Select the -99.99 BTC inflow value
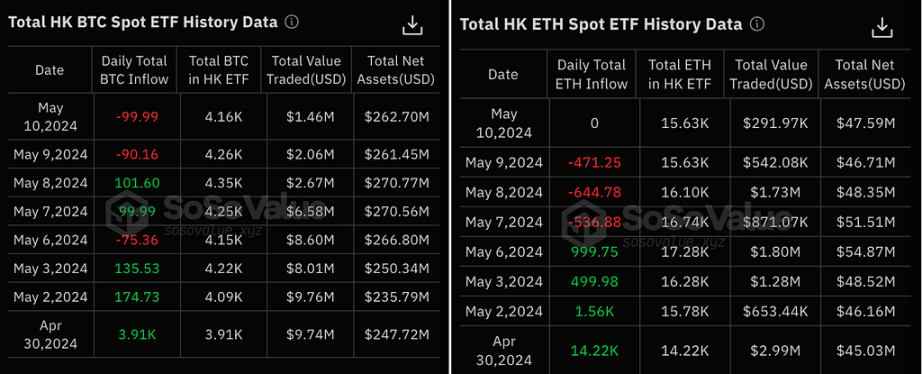The height and width of the screenshot is (374, 922). [x=137, y=116]
